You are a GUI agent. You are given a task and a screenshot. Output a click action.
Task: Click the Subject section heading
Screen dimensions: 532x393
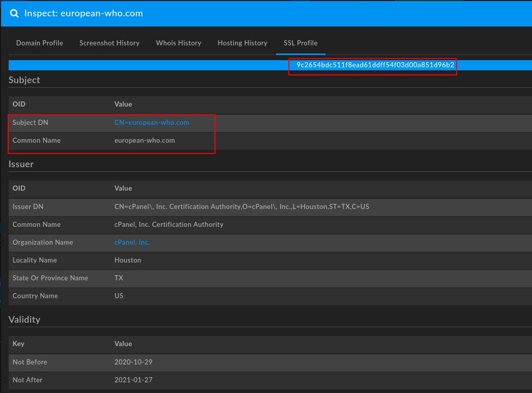click(24, 80)
